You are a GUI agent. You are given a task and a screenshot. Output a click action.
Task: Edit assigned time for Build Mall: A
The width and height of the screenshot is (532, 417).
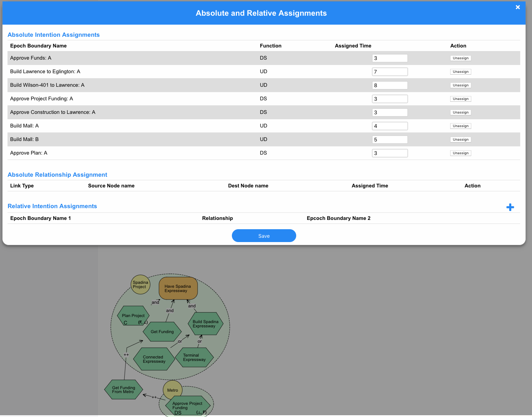[x=390, y=126]
